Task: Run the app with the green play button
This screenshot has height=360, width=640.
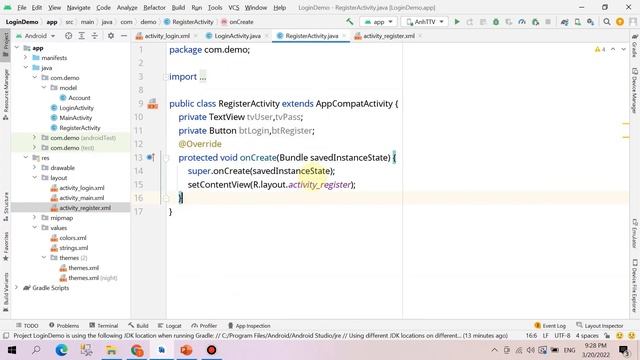Action: (457, 22)
